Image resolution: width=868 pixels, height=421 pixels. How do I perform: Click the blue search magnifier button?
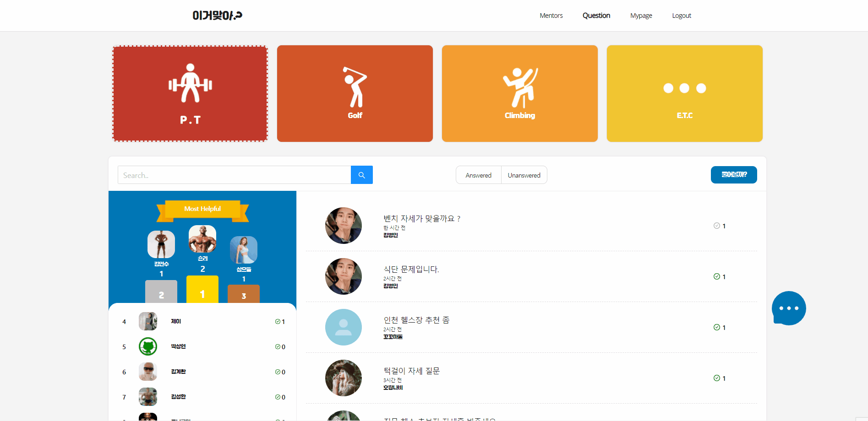(362, 175)
